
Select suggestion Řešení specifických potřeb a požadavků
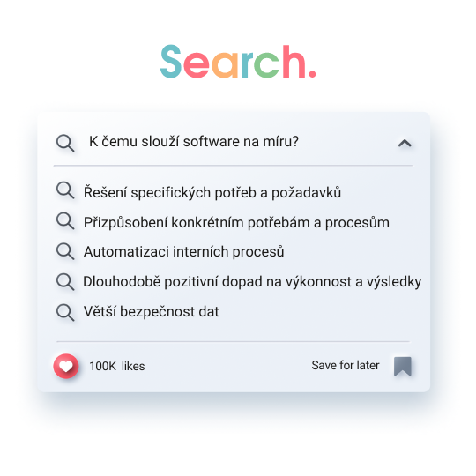tap(212, 192)
